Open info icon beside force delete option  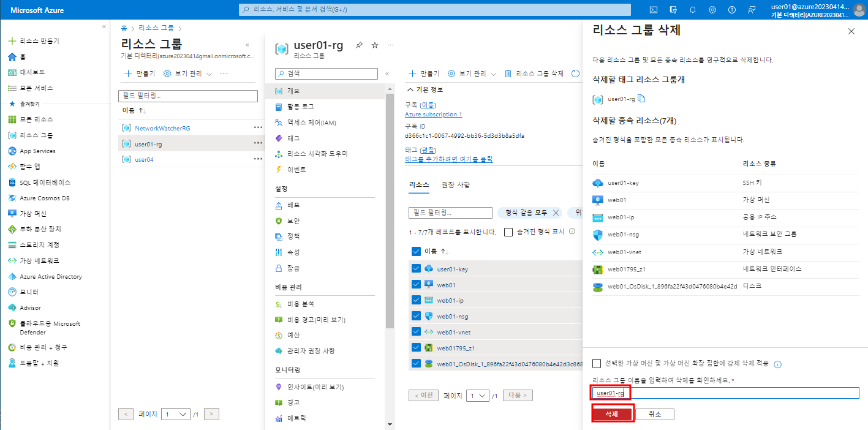coord(778,364)
